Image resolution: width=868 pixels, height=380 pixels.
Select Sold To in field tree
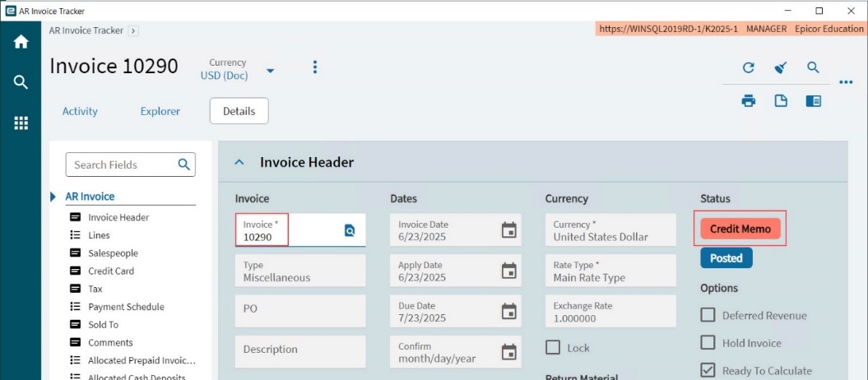104,325
